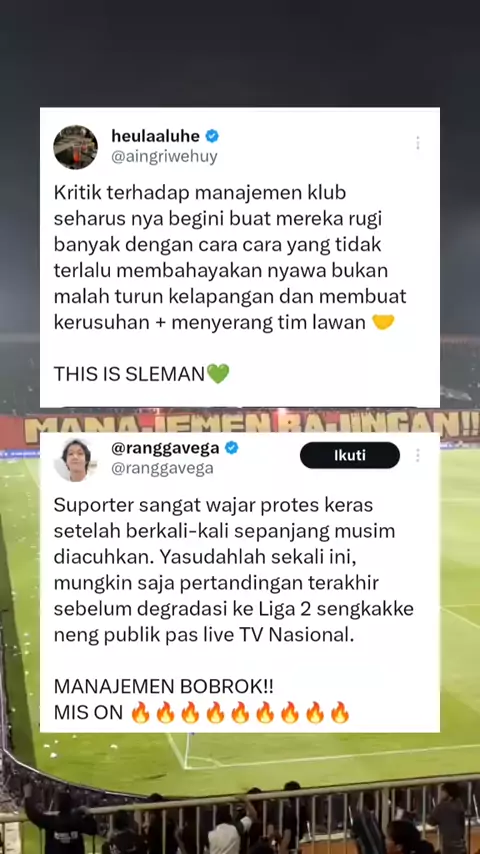Screen dimensions: 480x854
Task: Click the 'MANAJEMEN BAJINGAN!!' stadium banner
Action: click(251, 422)
